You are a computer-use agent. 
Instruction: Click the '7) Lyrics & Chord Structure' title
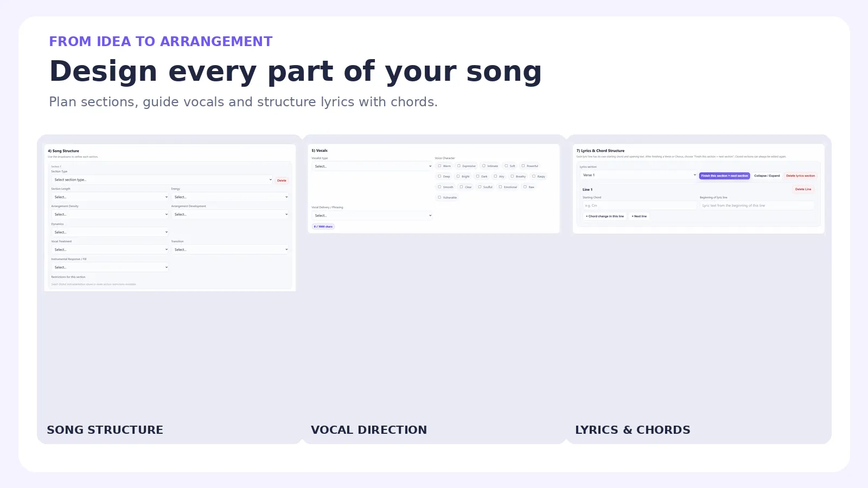601,151
